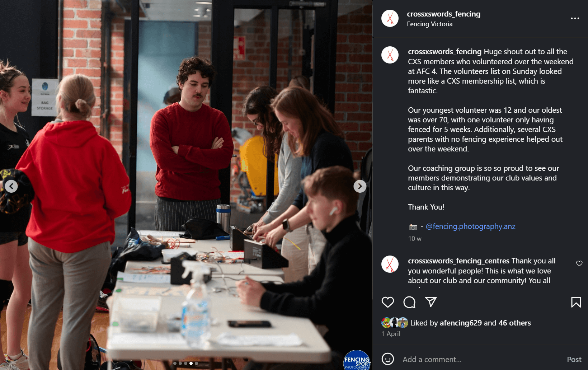Click the caption author avatar icon
Viewport: 588px width, 370px height.
390,55
